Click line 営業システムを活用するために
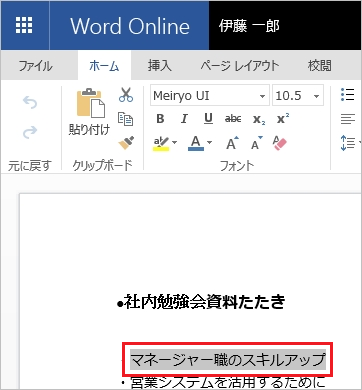Viewport: 362px width, 390px height. (x=228, y=382)
